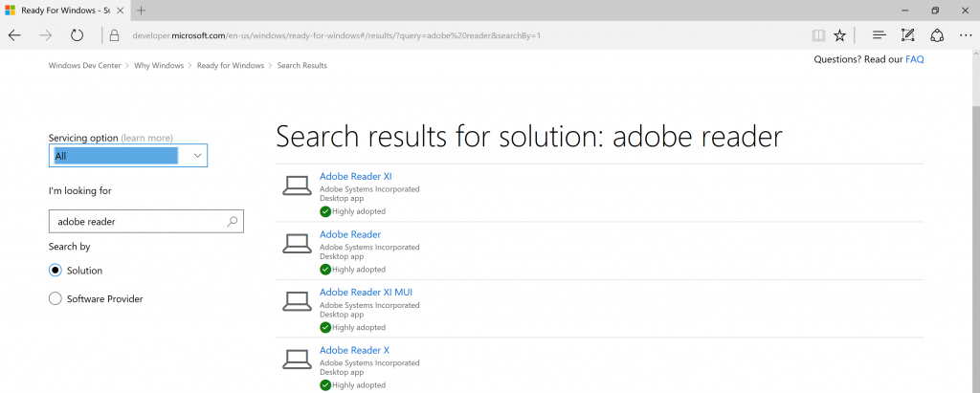Image resolution: width=980 pixels, height=393 pixels.
Task: Add this page to favorites with the star
Action: click(x=839, y=35)
